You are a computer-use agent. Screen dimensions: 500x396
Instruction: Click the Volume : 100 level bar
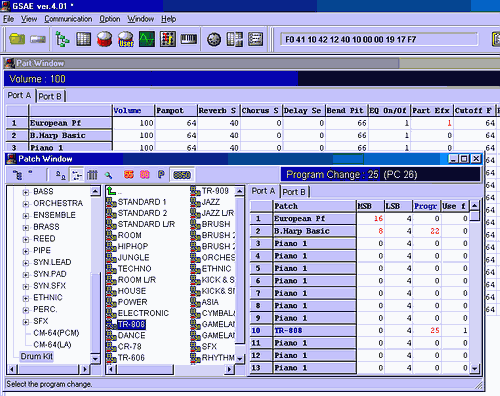point(252,79)
